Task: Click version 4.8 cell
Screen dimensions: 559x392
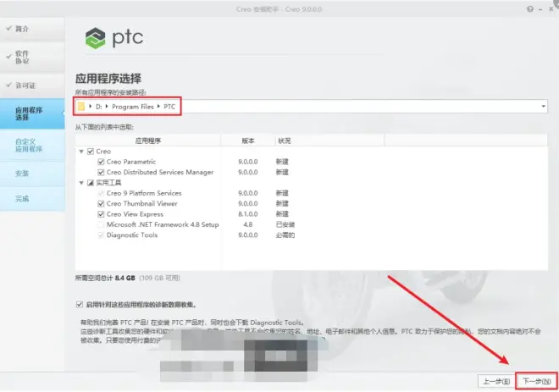Action: (248, 224)
